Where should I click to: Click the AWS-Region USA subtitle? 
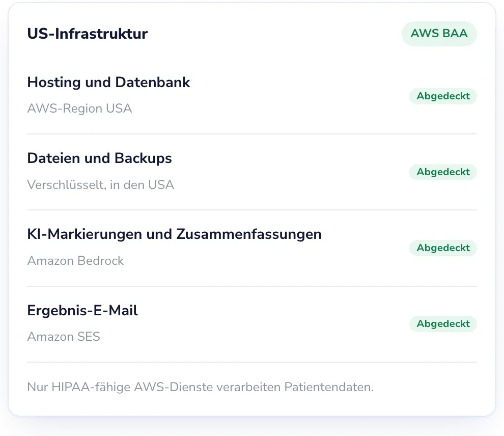pos(79,108)
